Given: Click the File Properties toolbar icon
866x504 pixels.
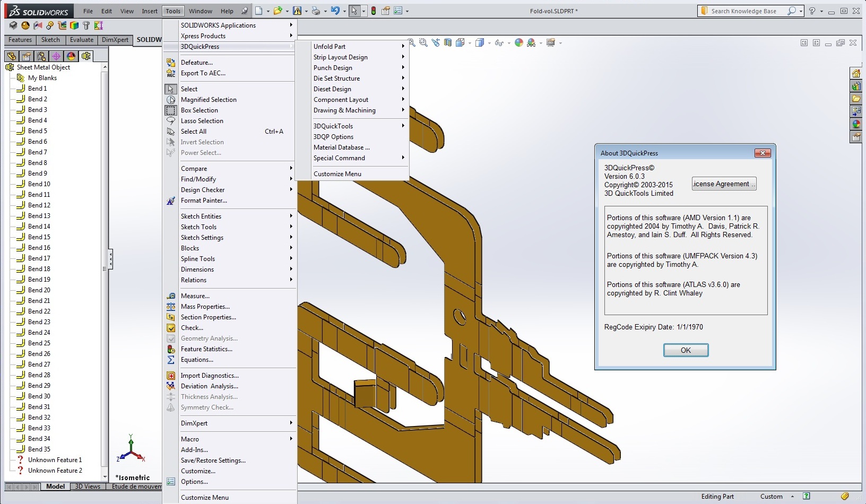Looking at the screenshot, I should coord(386,11).
